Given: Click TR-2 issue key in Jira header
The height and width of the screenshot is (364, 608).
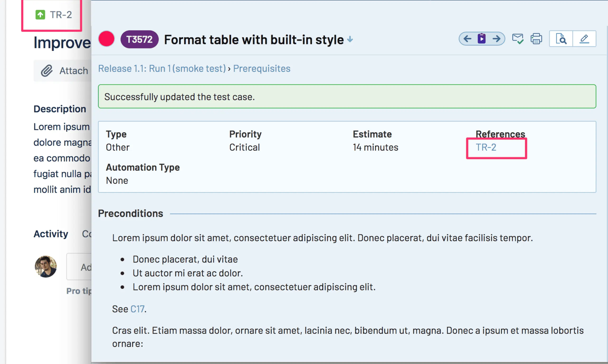Looking at the screenshot, I should click(61, 15).
